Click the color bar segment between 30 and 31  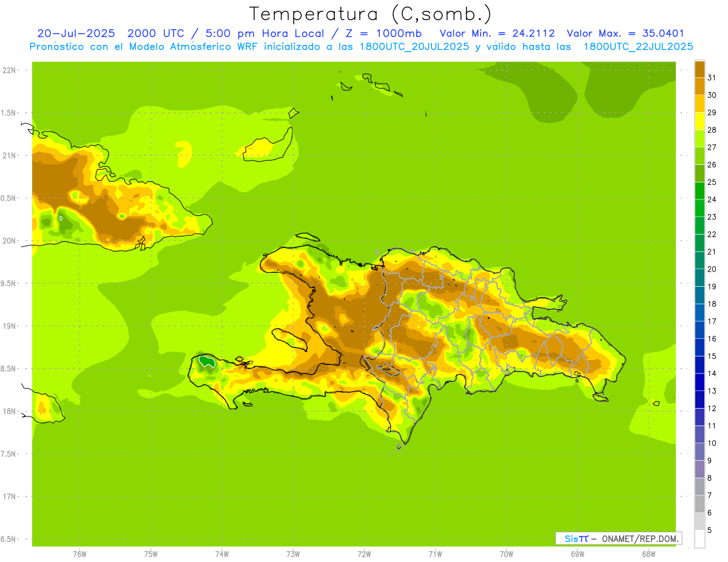tap(699, 86)
